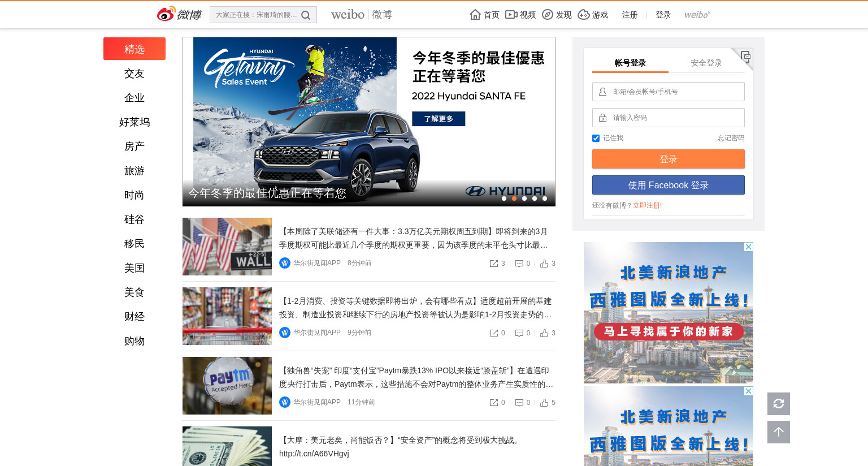
Task: Open the Wall Street flags thumbnail
Action: pyautogui.click(x=227, y=247)
